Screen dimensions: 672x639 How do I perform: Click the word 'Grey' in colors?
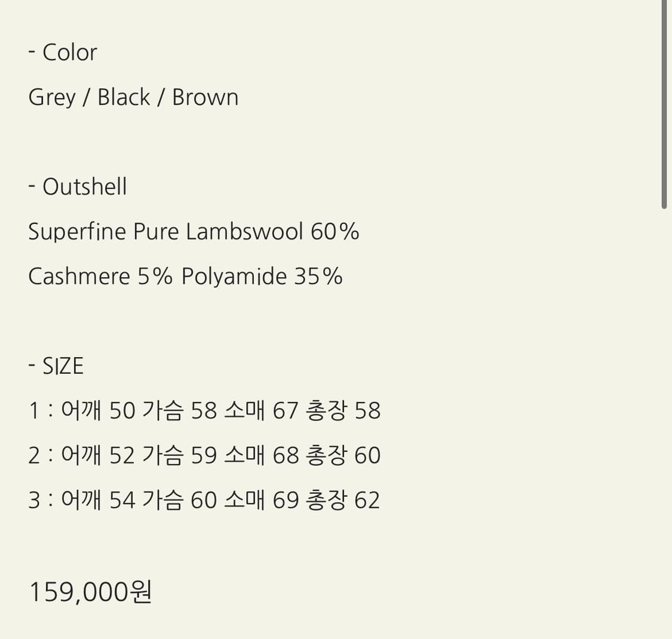52,98
